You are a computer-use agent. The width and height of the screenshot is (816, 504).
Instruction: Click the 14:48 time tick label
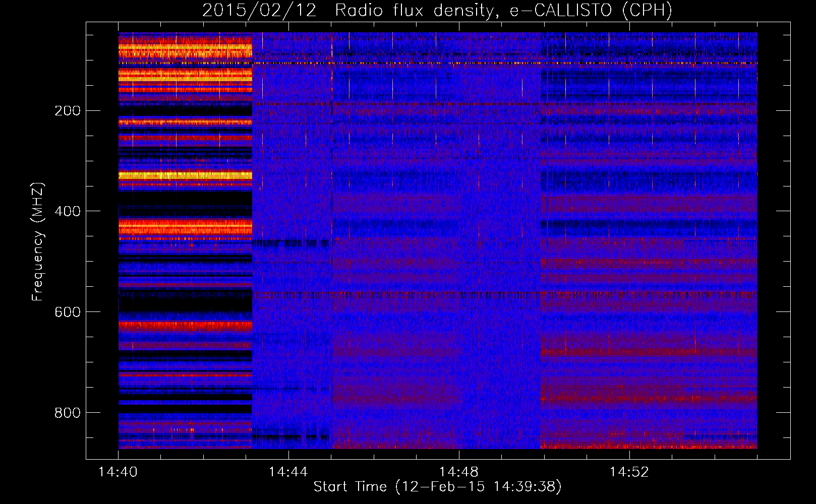click(x=459, y=472)
